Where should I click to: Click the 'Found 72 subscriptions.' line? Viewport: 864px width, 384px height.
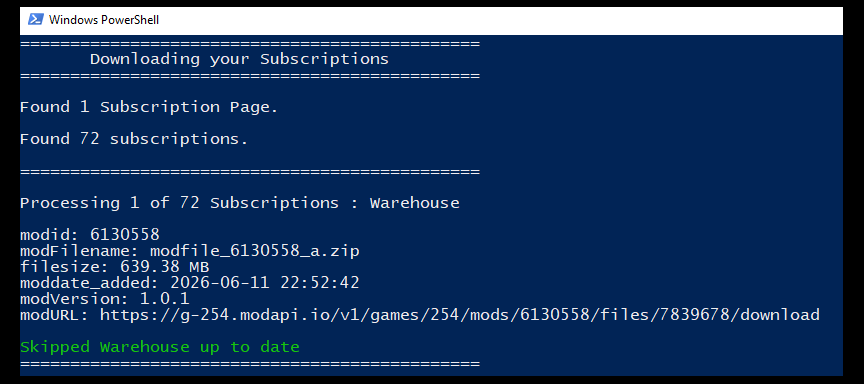(134, 139)
